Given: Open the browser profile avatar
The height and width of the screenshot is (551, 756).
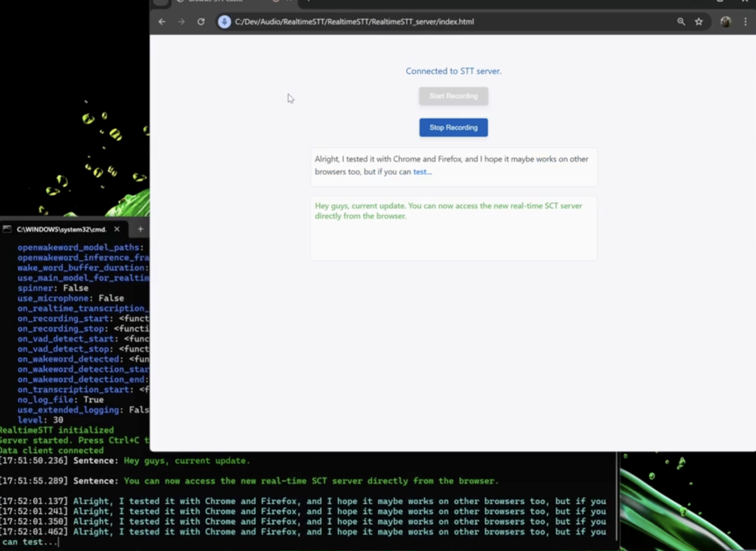Looking at the screenshot, I should click(726, 22).
